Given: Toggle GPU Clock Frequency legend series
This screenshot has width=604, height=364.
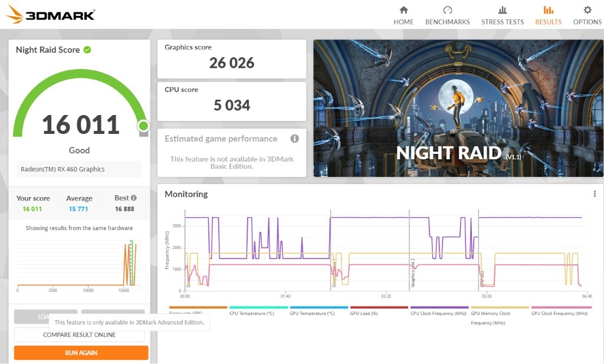Looking at the screenshot, I should pyautogui.click(x=559, y=313).
